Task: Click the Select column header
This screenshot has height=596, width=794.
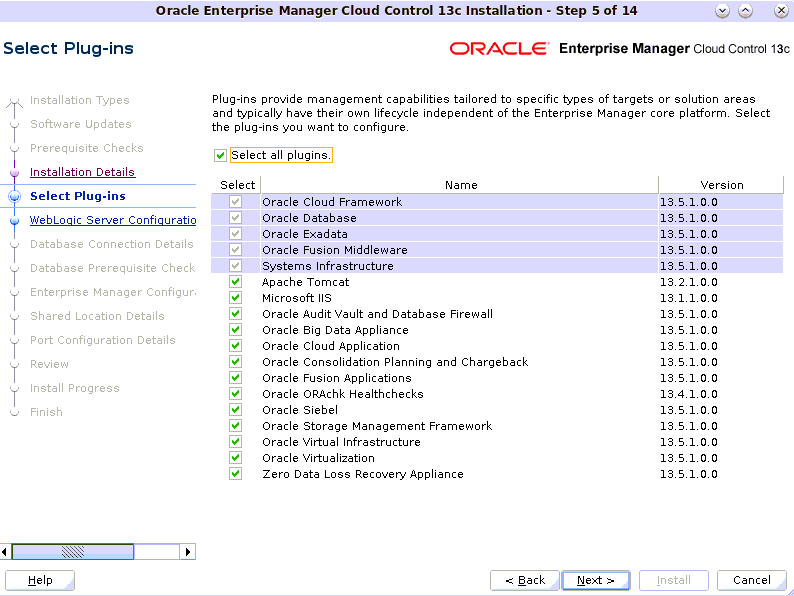Action: click(237, 185)
